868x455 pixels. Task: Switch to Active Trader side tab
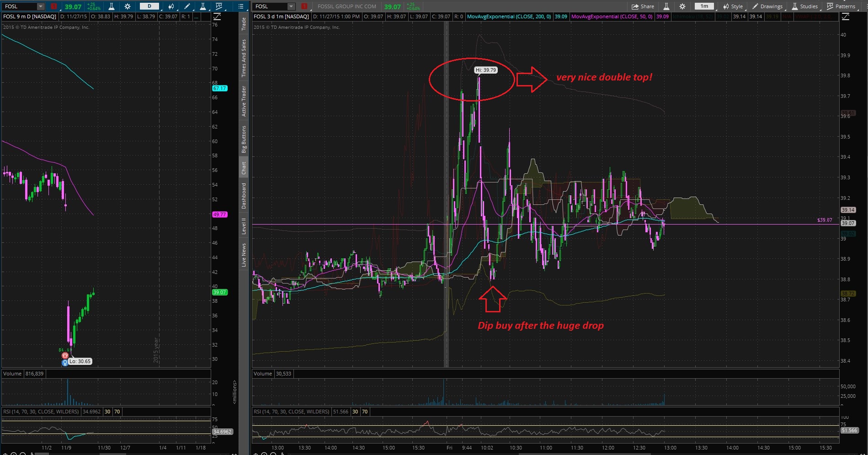(244, 101)
